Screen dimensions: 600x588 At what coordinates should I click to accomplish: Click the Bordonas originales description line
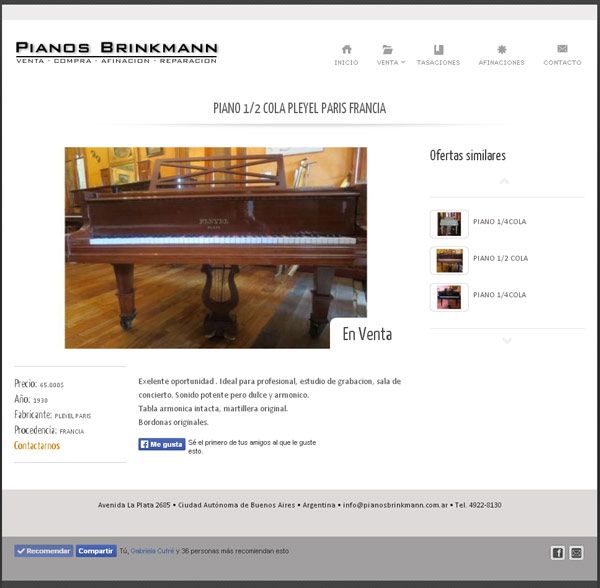[173, 422]
